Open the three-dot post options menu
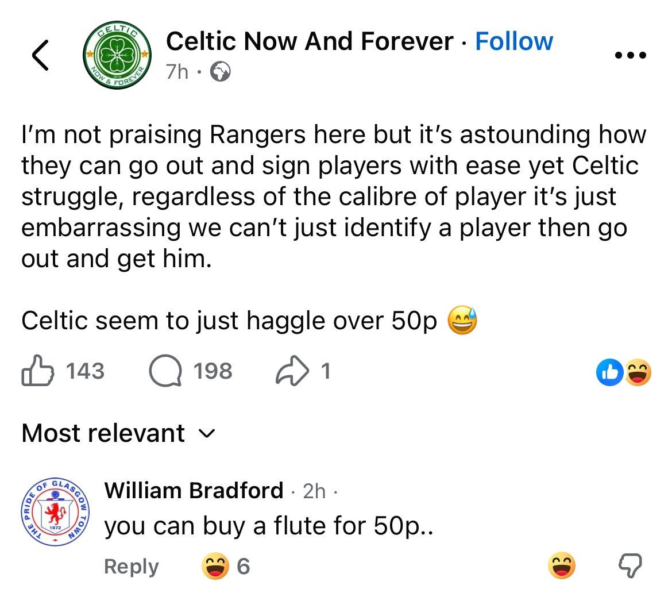Screen dimensions: 672x616 630,56
